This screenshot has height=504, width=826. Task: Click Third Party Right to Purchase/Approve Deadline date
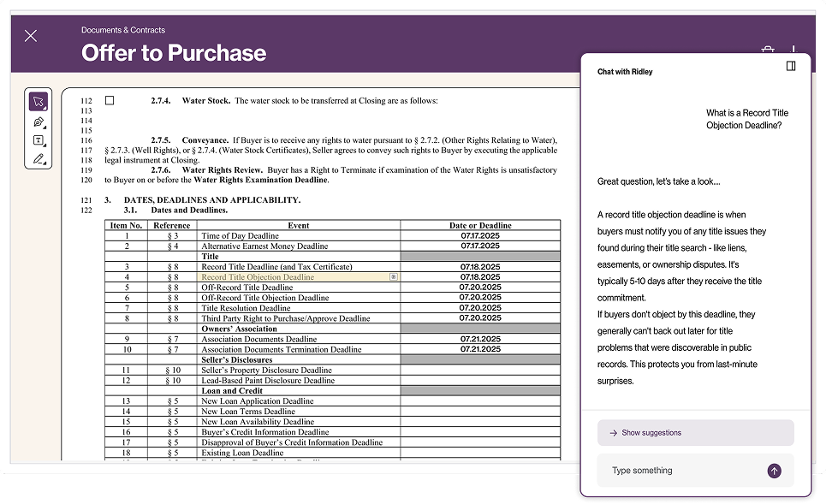click(480, 318)
